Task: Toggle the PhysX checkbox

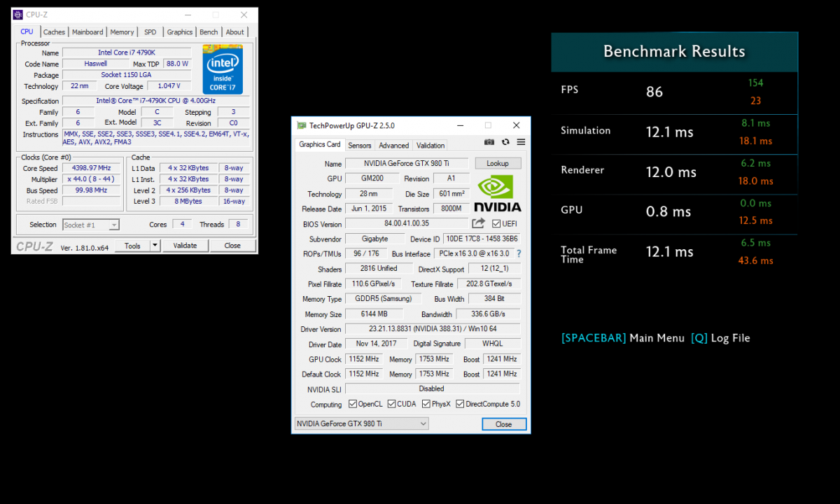Action: tap(426, 404)
